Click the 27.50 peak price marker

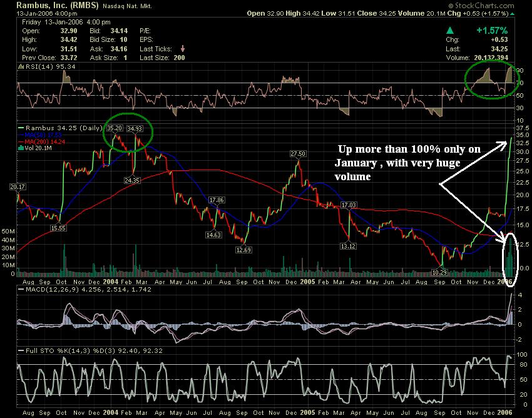coord(297,154)
